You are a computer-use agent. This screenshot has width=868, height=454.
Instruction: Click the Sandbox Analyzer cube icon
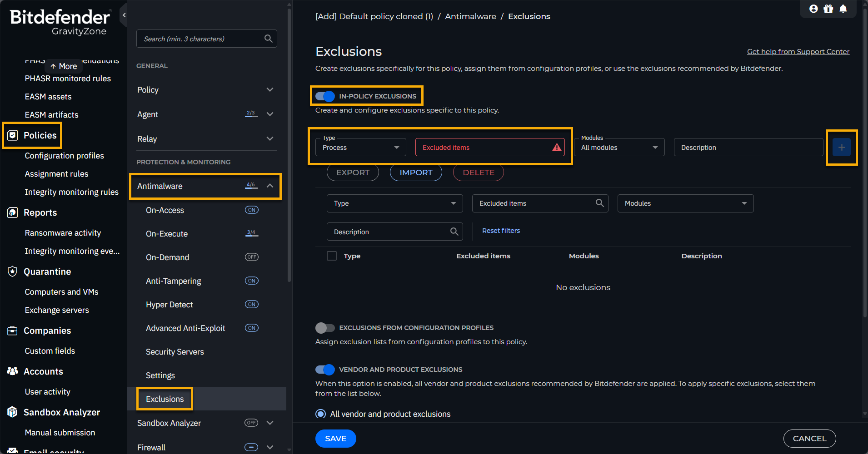tap(12, 412)
